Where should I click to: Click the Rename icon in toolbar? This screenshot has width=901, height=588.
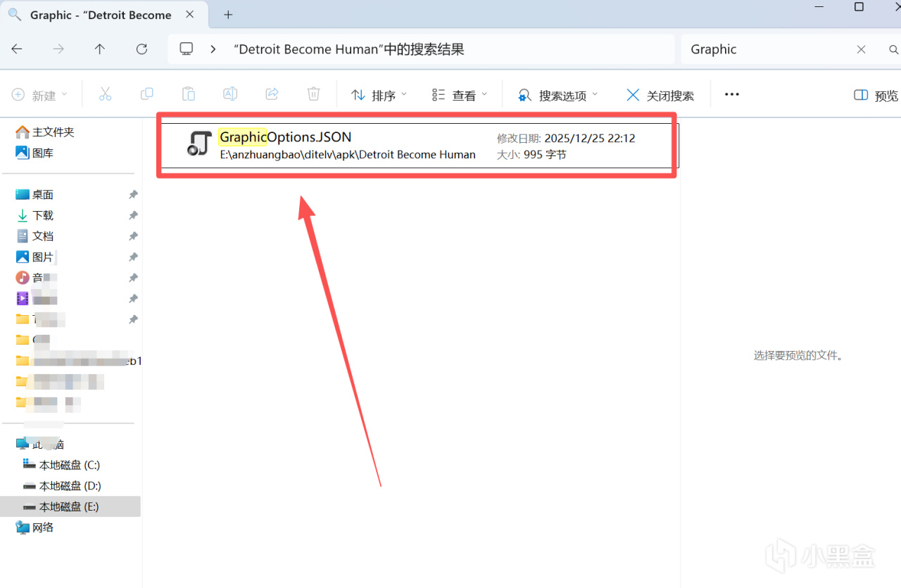tap(230, 94)
